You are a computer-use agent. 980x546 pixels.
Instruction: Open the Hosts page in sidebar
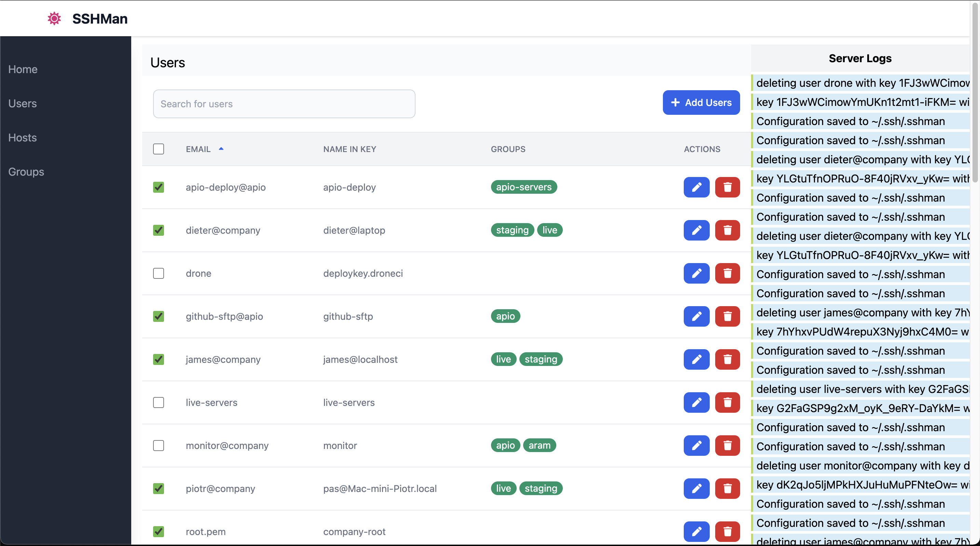click(x=23, y=137)
